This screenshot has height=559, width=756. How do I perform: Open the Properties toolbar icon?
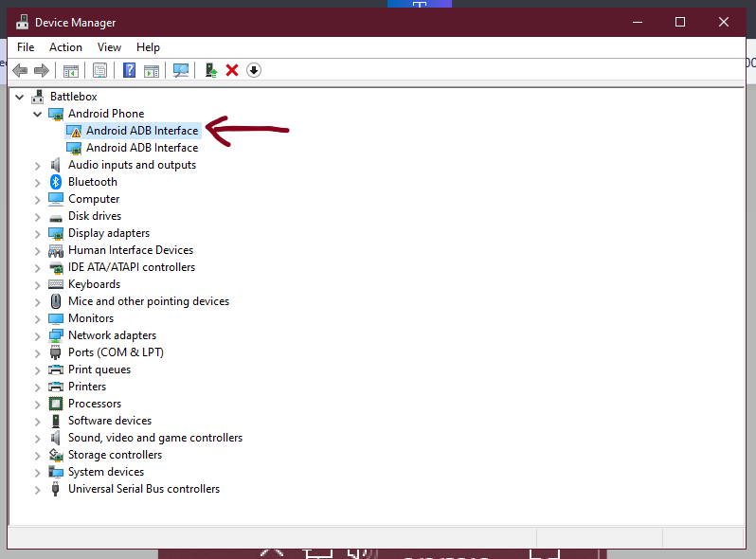click(99, 70)
